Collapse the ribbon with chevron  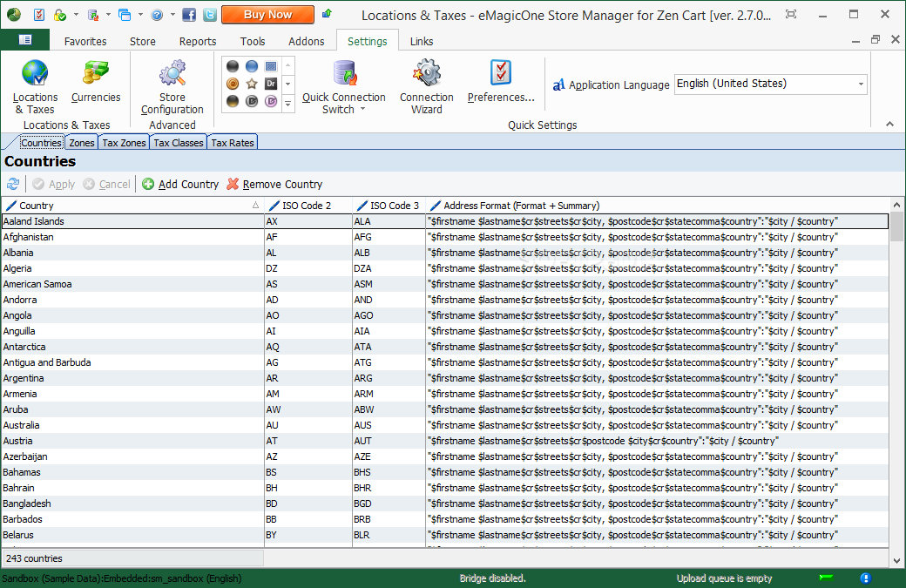[x=889, y=125]
